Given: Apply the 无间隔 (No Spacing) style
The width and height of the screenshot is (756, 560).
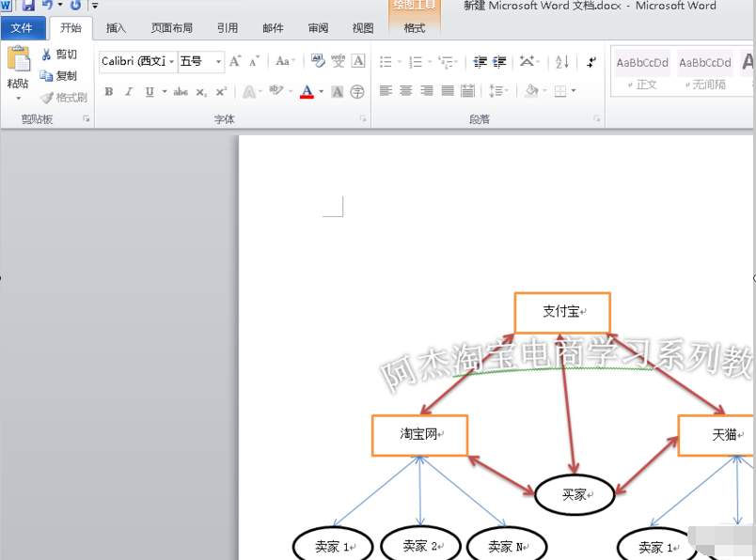Looking at the screenshot, I should pos(705,71).
